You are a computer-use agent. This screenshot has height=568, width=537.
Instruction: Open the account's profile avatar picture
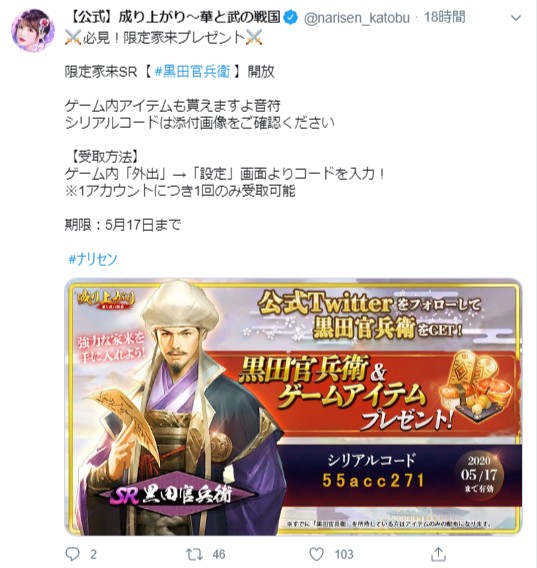tap(33, 30)
